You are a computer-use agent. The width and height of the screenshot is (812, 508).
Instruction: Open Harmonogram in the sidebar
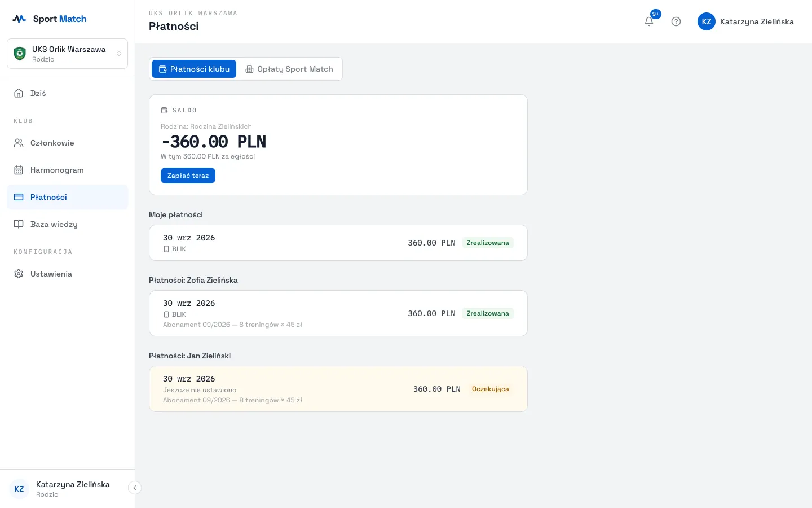pos(67,170)
